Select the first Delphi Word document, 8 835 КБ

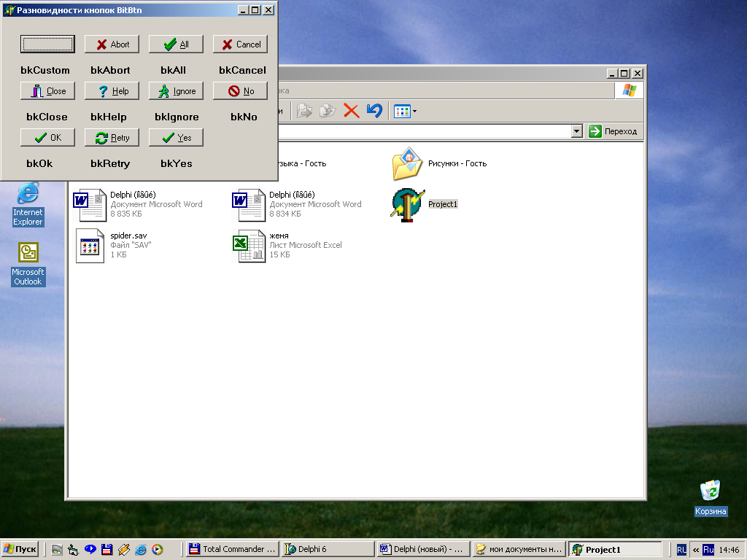click(x=138, y=205)
